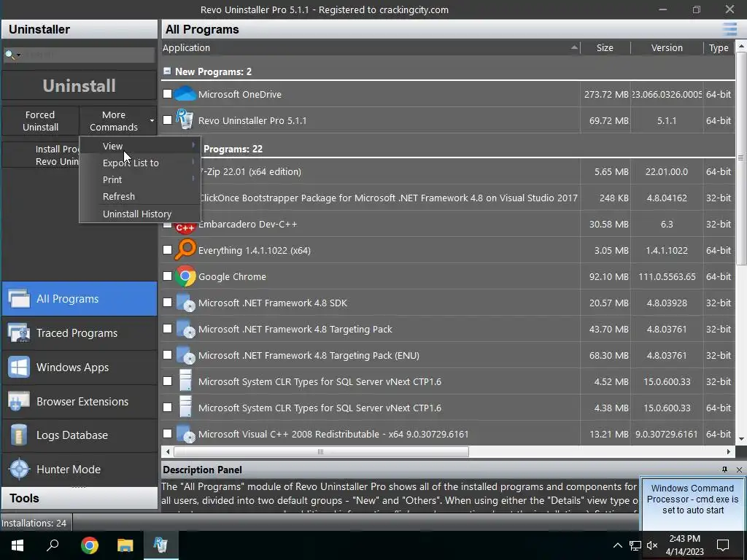Image resolution: width=747 pixels, height=560 pixels.
Task: Click the Forced Uninstall button
Action: (41, 120)
